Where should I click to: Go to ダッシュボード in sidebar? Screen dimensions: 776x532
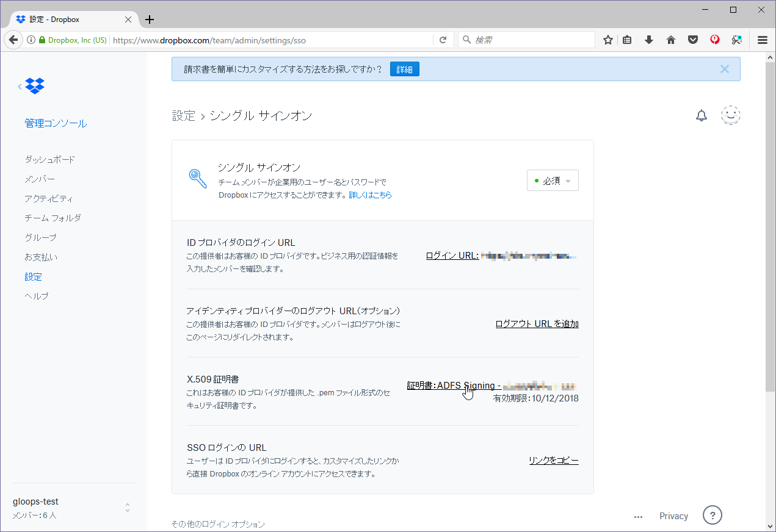pyautogui.click(x=49, y=159)
